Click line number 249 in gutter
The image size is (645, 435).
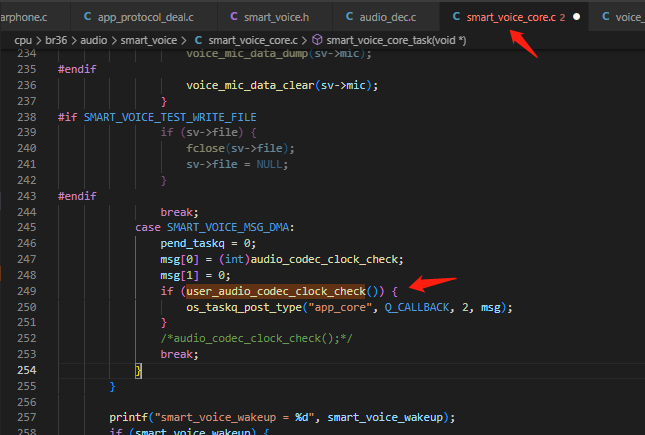(27, 291)
